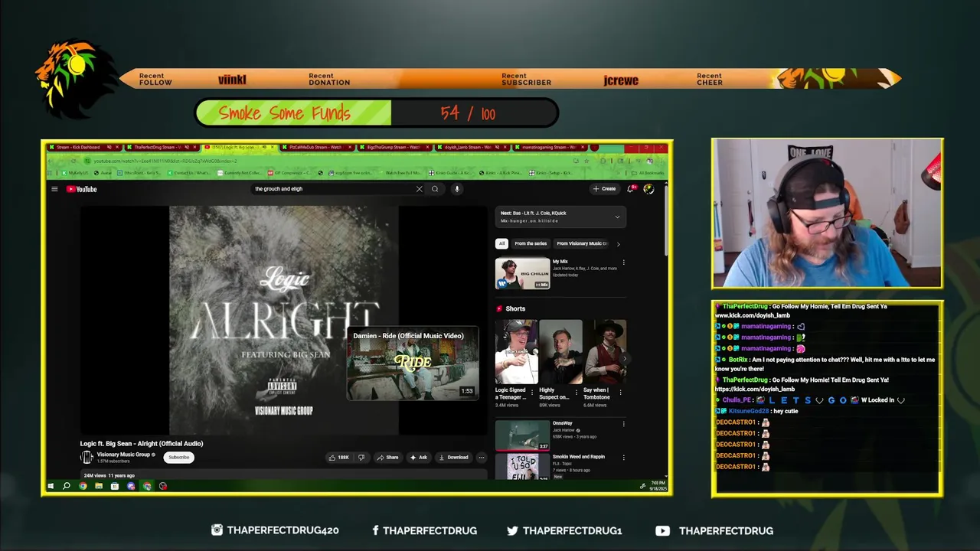Open options for Highly Suspect short

pyautogui.click(x=576, y=392)
